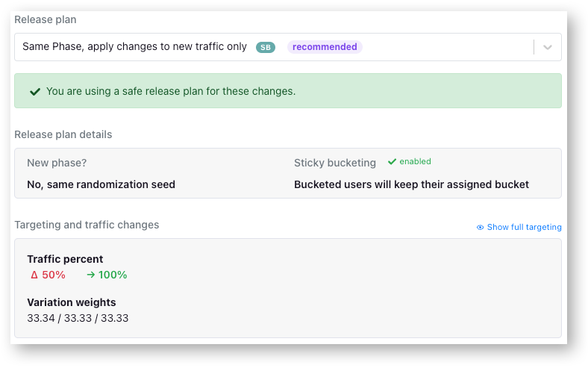
Task: Click the safe release plan message
Action: (x=171, y=92)
